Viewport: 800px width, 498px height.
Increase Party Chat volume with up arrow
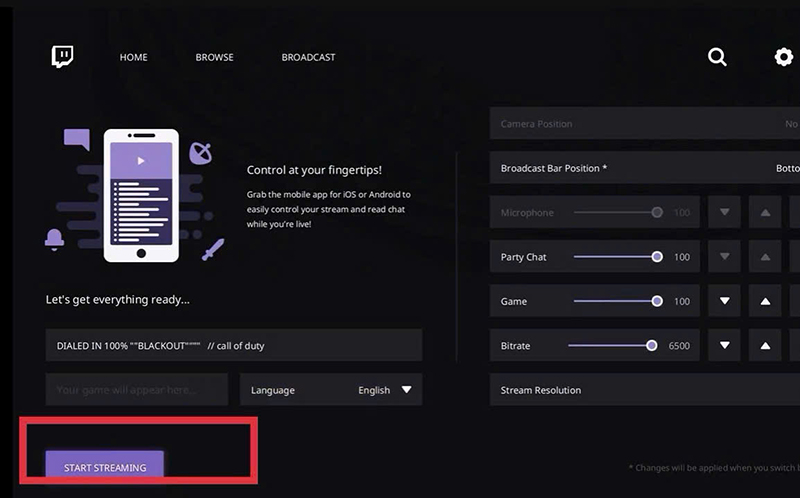tap(765, 257)
